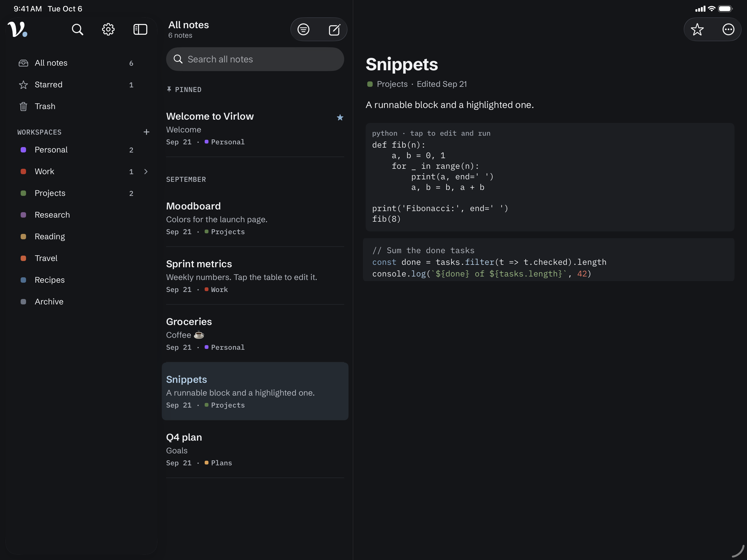Click the Snippets note title heading

coord(401,64)
